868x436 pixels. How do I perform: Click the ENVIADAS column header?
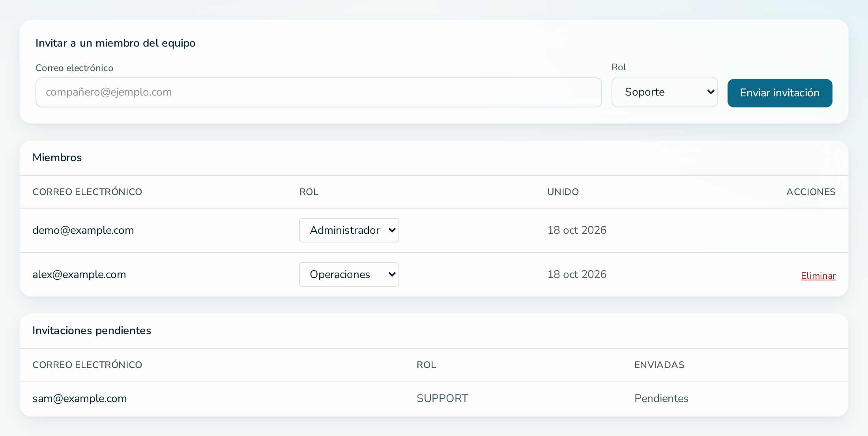[659, 365]
